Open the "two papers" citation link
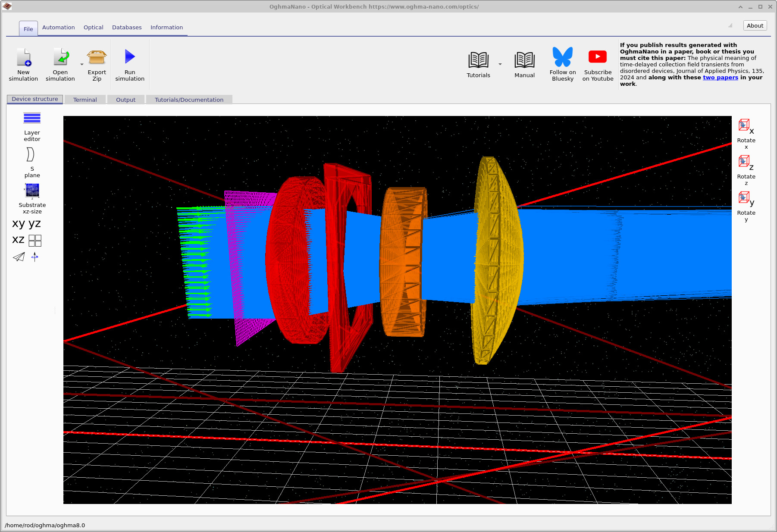777x532 pixels. [x=721, y=77]
